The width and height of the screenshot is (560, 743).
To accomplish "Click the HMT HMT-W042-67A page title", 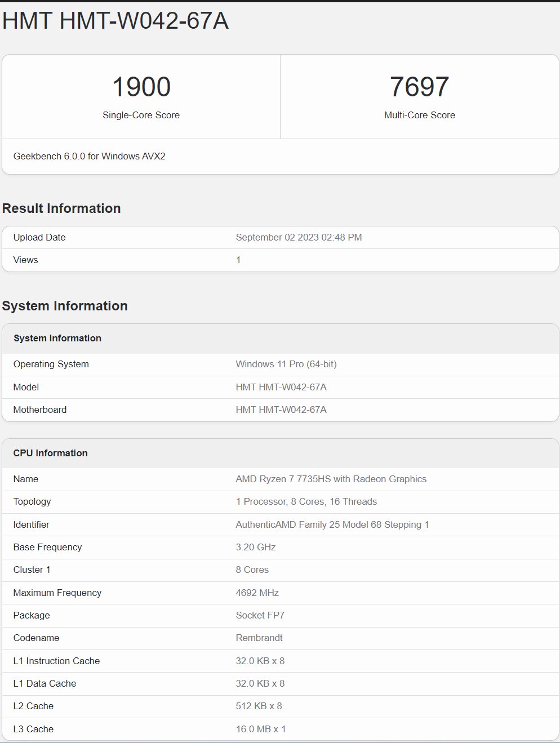I will click(115, 21).
